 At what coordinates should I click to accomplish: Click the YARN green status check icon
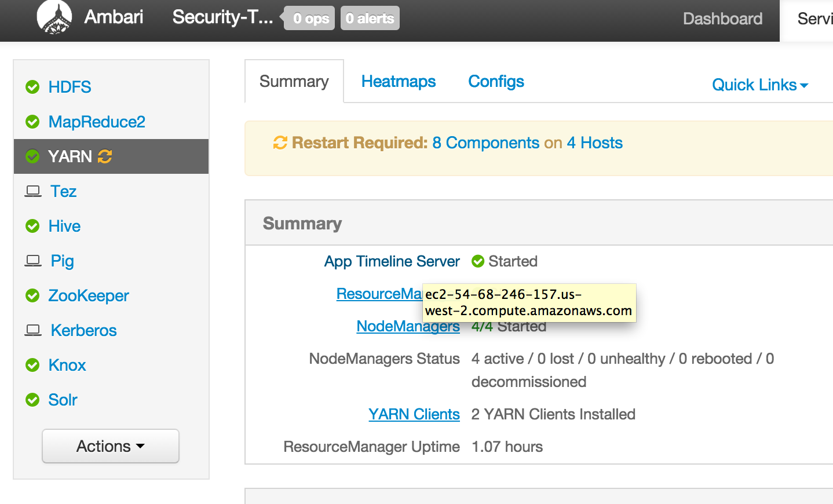32,156
